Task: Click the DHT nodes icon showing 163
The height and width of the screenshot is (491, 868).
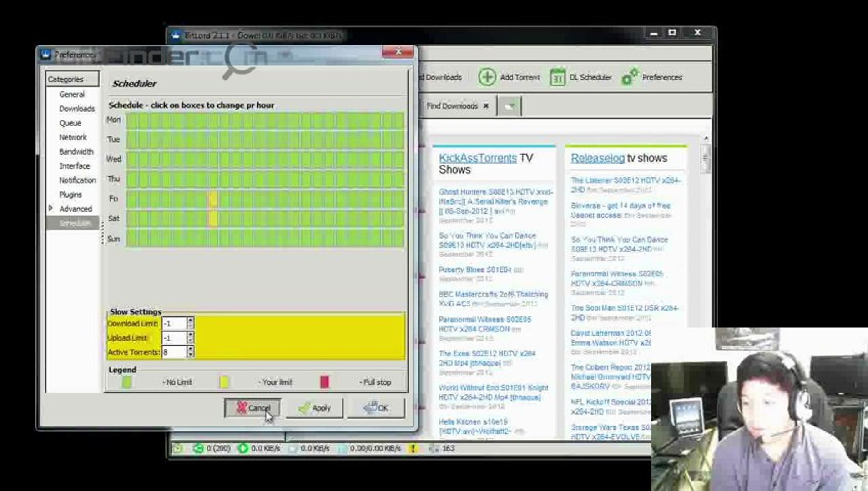Action: click(434, 449)
